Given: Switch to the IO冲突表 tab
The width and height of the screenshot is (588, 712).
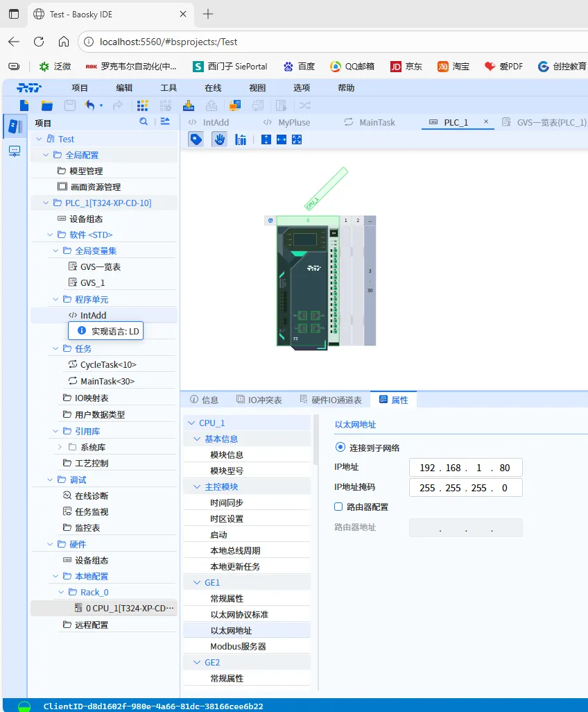Looking at the screenshot, I should pyautogui.click(x=259, y=400).
